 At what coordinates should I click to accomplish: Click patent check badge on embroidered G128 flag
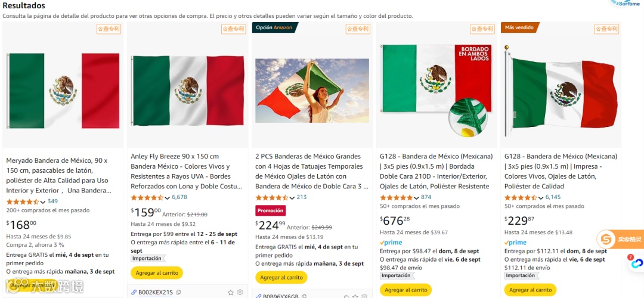[x=482, y=29]
